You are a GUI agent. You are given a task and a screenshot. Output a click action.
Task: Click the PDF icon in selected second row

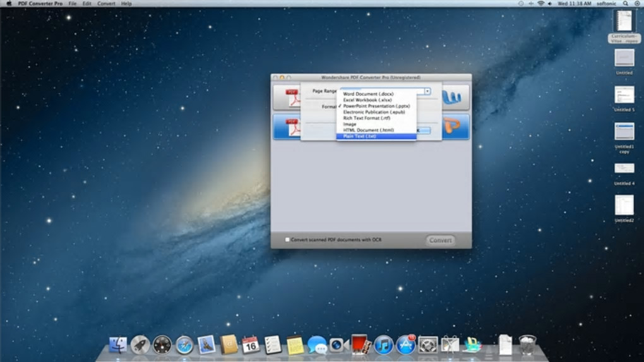pyautogui.click(x=292, y=127)
